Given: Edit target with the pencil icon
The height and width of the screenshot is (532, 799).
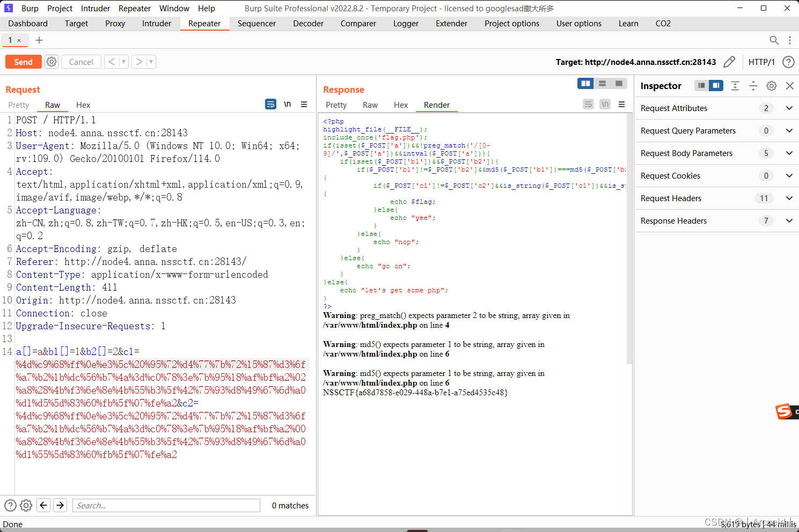Looking at the screenshot, I should [x=729, y=62].
